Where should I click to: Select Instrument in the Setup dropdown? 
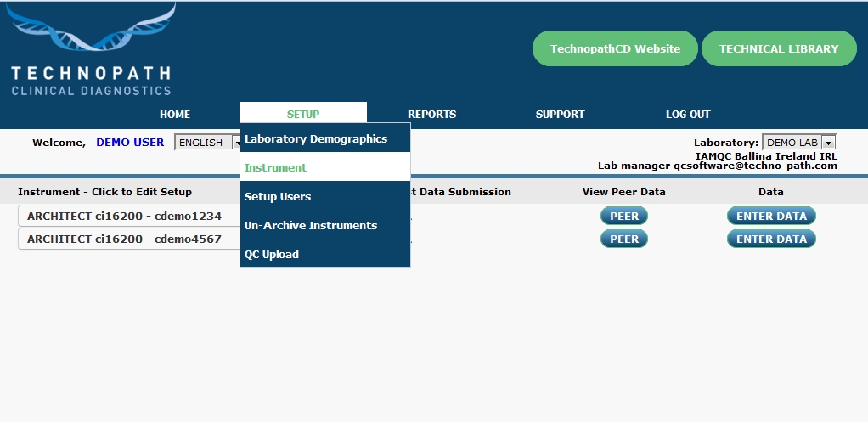coord(325,167)
